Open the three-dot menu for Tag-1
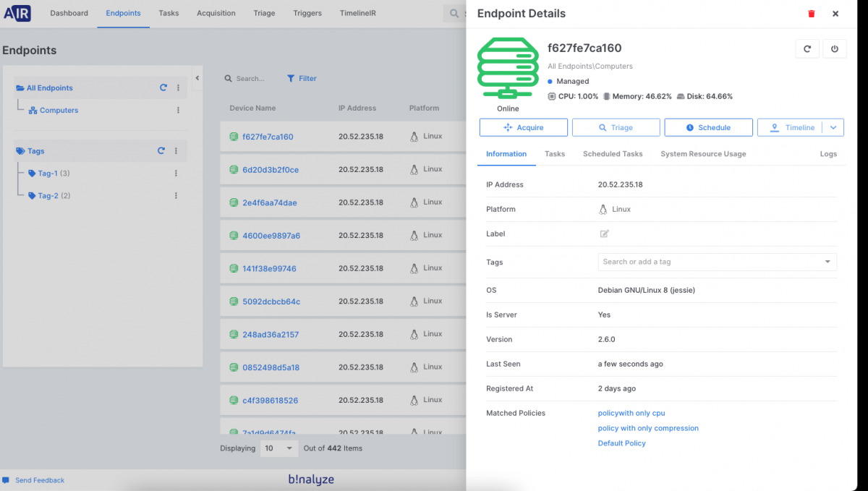 [176, 174]
